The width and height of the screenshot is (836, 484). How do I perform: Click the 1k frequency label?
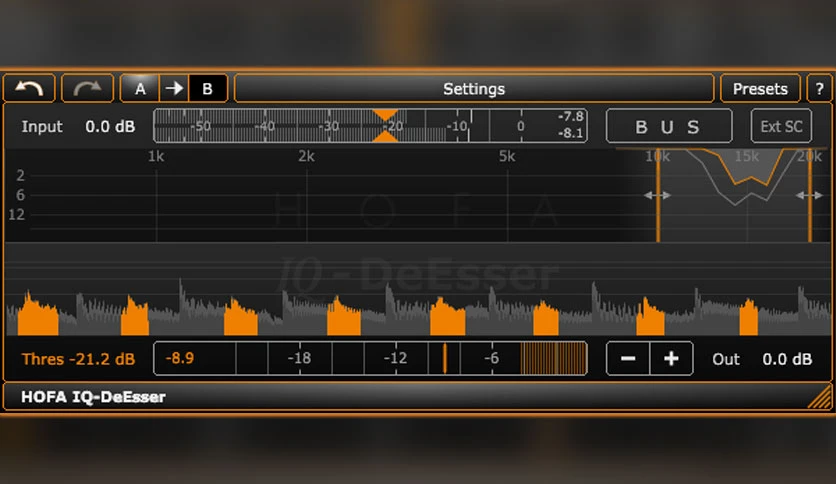(x=156, y=156)
